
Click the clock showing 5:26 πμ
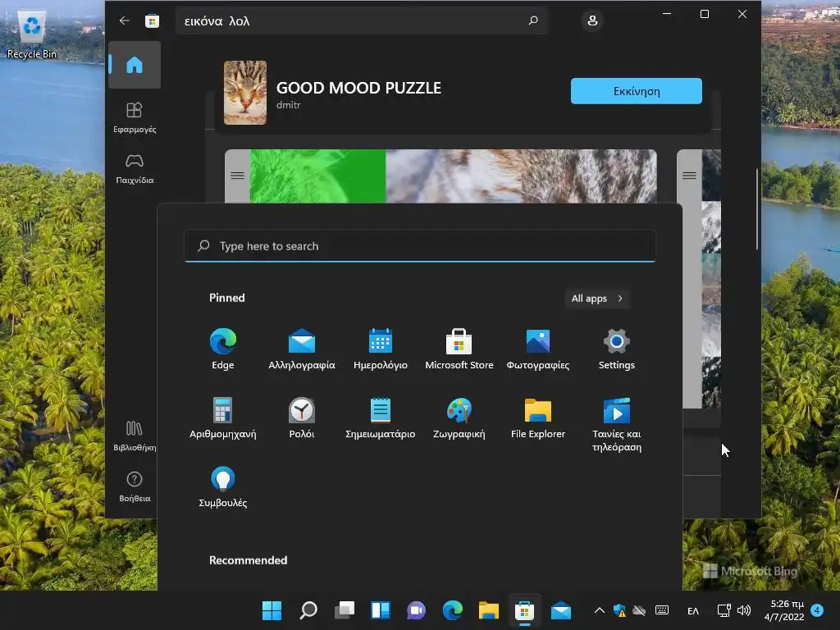(x=784, y=610)
